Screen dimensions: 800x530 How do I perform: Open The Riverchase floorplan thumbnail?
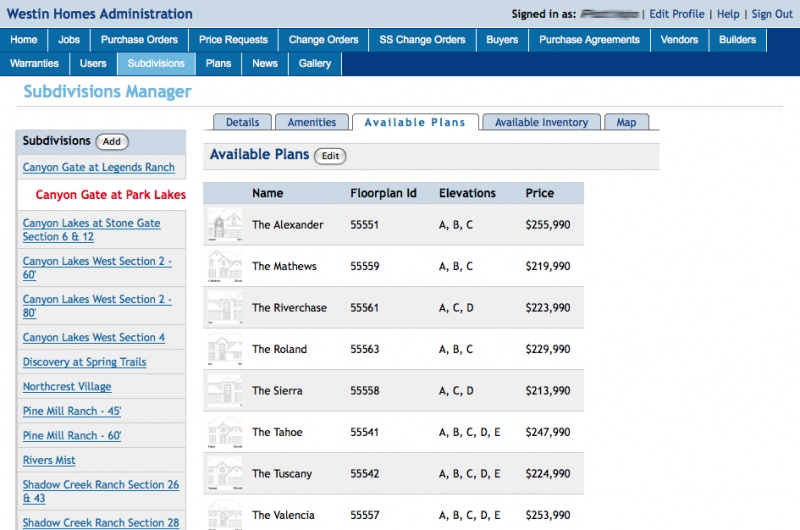pos(225,308)
